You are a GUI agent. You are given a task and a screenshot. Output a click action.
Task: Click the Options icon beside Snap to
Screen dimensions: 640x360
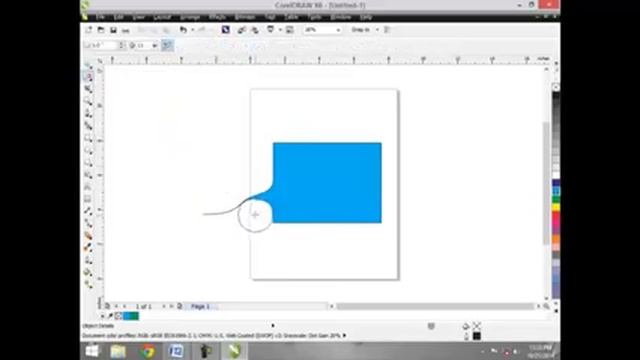(x=387, y=30)
